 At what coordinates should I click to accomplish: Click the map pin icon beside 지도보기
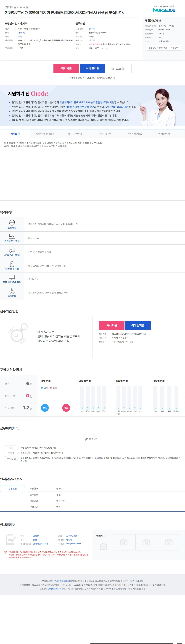tap(87, 439)
